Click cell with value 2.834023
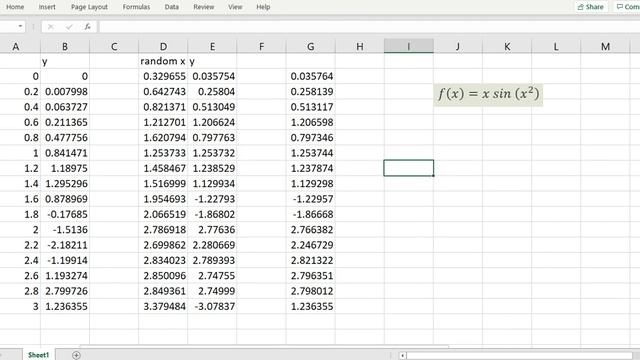Viewport: 640px width, 360px height. point(163,260)
